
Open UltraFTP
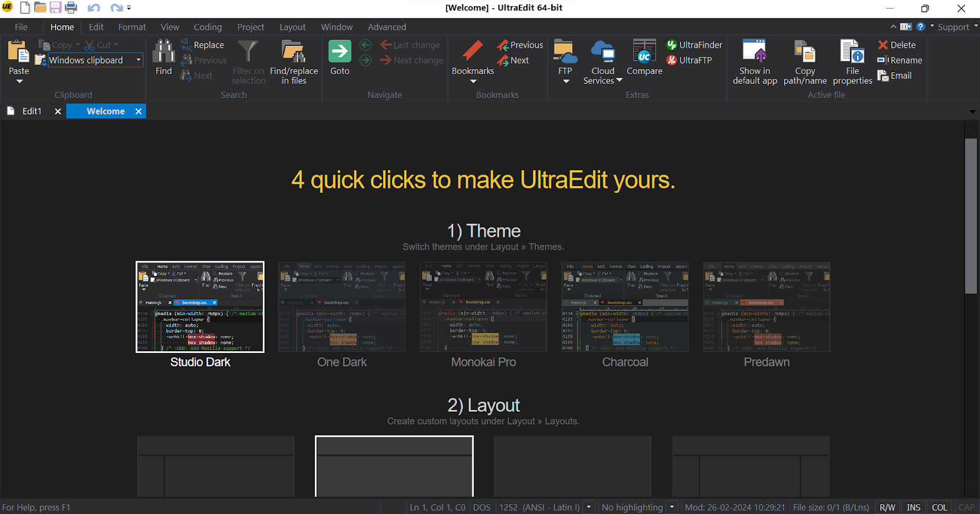pos(689,60)
